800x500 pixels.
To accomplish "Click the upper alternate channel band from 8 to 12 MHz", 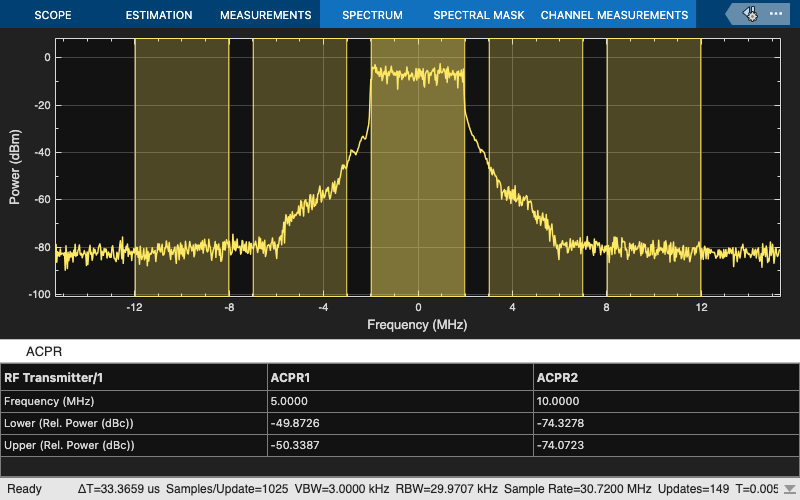I will pyautogui.click(x=654, y=167).
